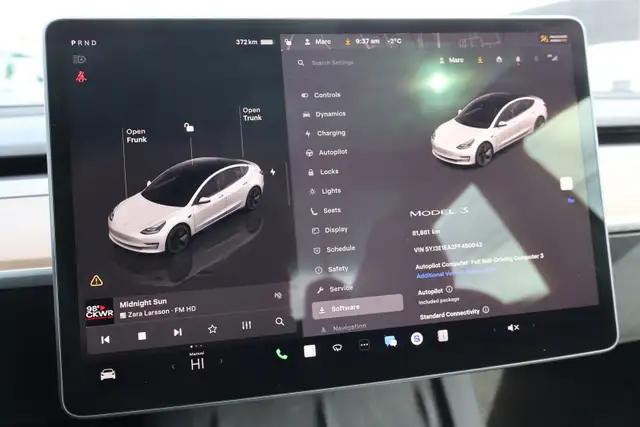
Task: Tap the unlock padlock above the car
Action: [189, 127]
